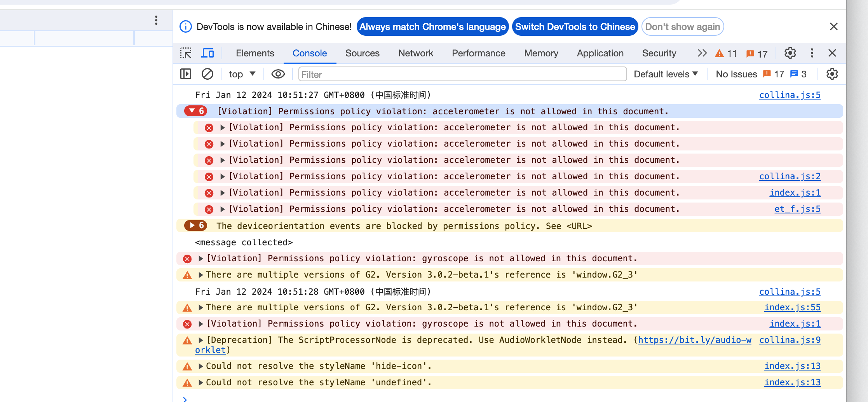The height and width of the screenshot is (402, 868).
Task: Open index.js:1 link on second gyroscope violation
Action: [x=795, y=323]
